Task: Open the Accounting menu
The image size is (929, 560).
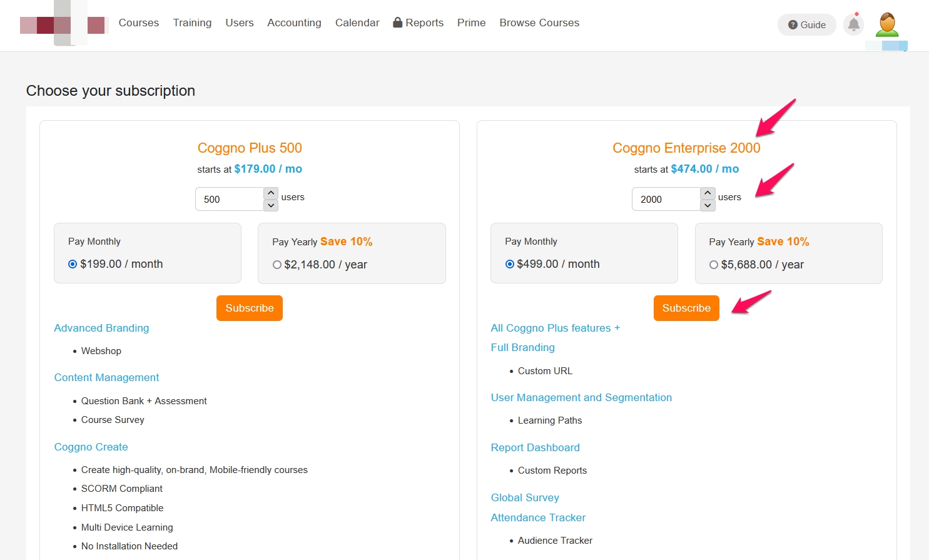Action: pyautogui.click(x=294, y=23)
